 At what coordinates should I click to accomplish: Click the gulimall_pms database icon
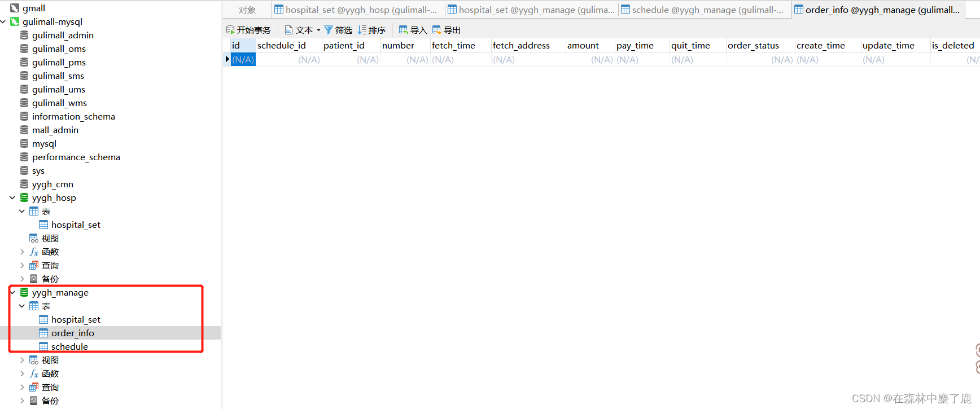click(24, 62)
